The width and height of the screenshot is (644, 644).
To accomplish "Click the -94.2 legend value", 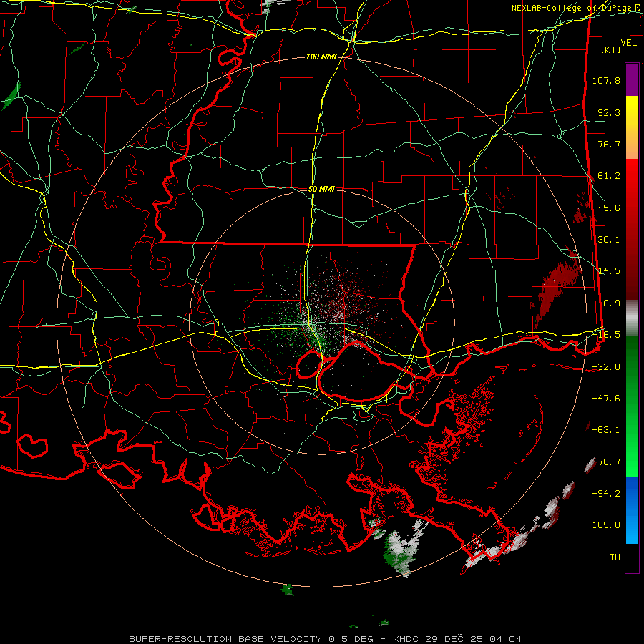I will pos(606,494).
